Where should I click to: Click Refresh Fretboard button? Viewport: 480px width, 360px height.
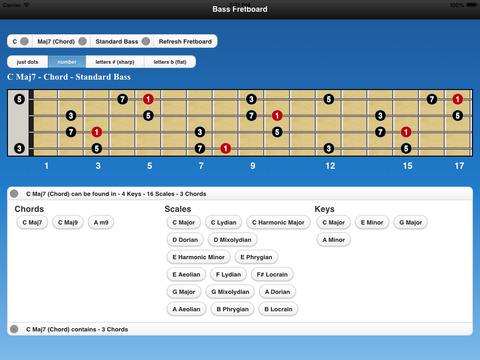185,41
